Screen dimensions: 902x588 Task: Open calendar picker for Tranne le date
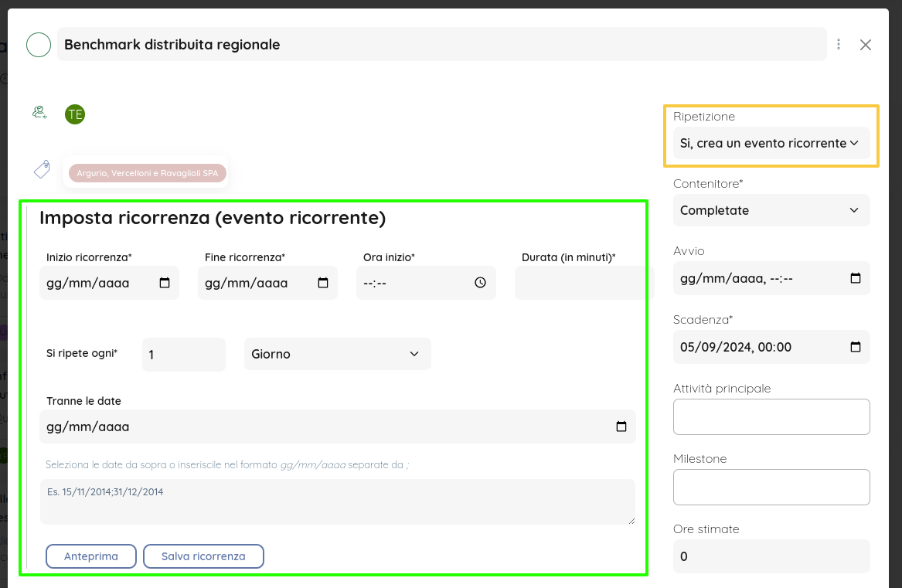(x=621, y=427)
